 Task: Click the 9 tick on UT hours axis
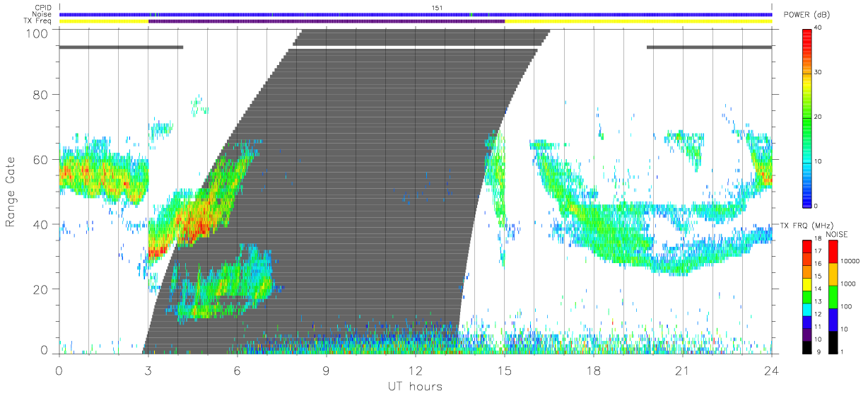tap(326, 370)
